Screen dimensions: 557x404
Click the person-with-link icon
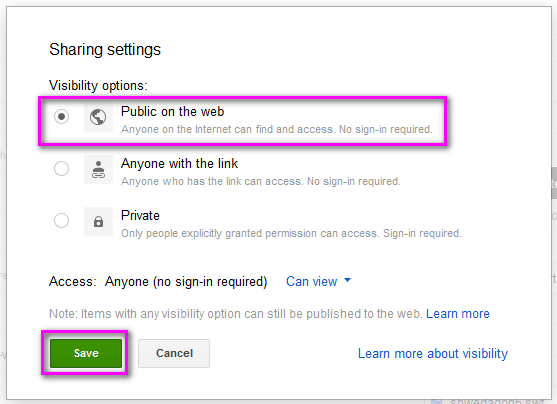point(98,169)
